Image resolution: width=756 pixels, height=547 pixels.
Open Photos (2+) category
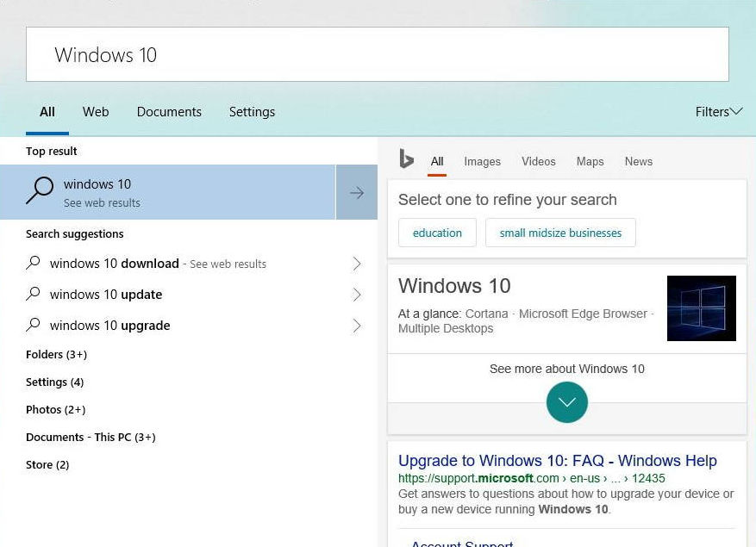(x=55, y=410)
